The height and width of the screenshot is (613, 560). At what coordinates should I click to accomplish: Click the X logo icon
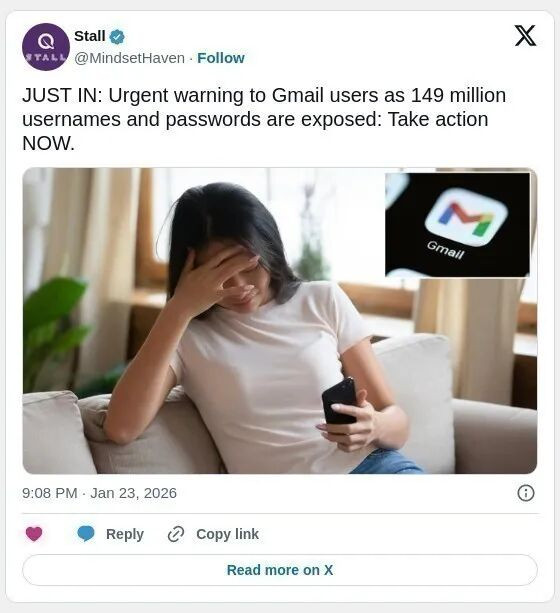pyautogui.click(x=525, y=36)
